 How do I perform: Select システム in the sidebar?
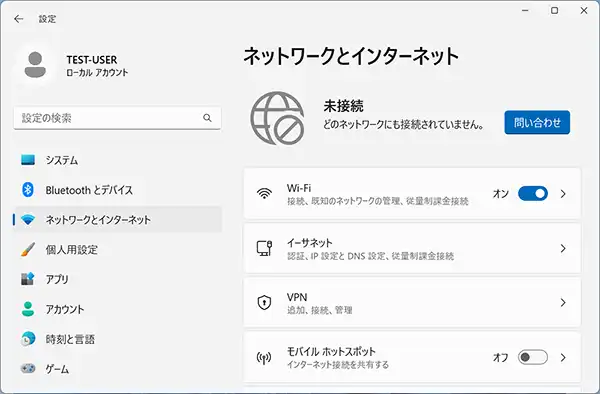click(x=117, y=160)
